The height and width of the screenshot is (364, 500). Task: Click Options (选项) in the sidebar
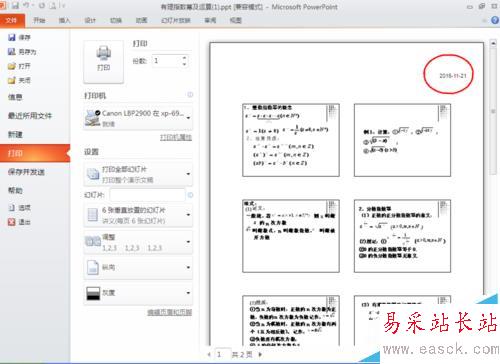(19, 208)
